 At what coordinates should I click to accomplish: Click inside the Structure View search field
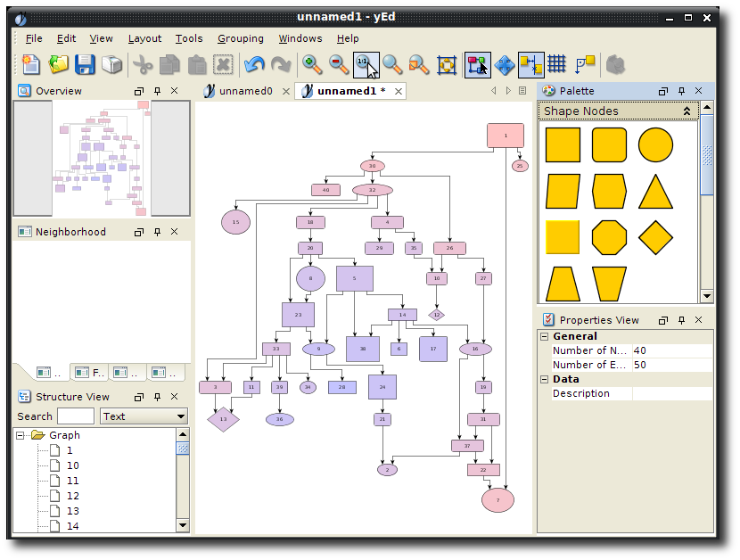click(x=76, y=416)
